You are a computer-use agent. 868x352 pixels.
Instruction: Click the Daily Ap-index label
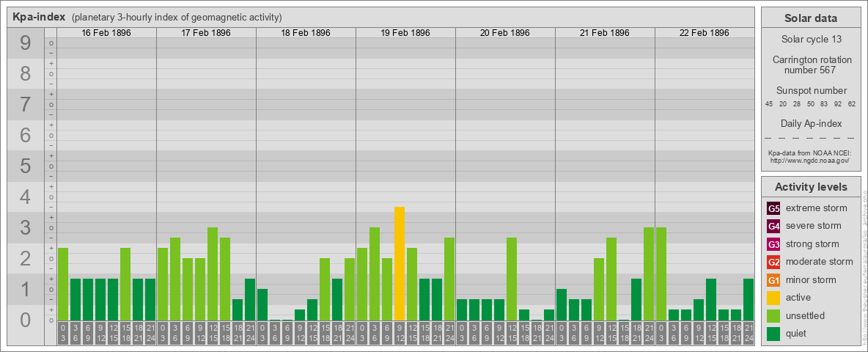click(x=811, y=123)
